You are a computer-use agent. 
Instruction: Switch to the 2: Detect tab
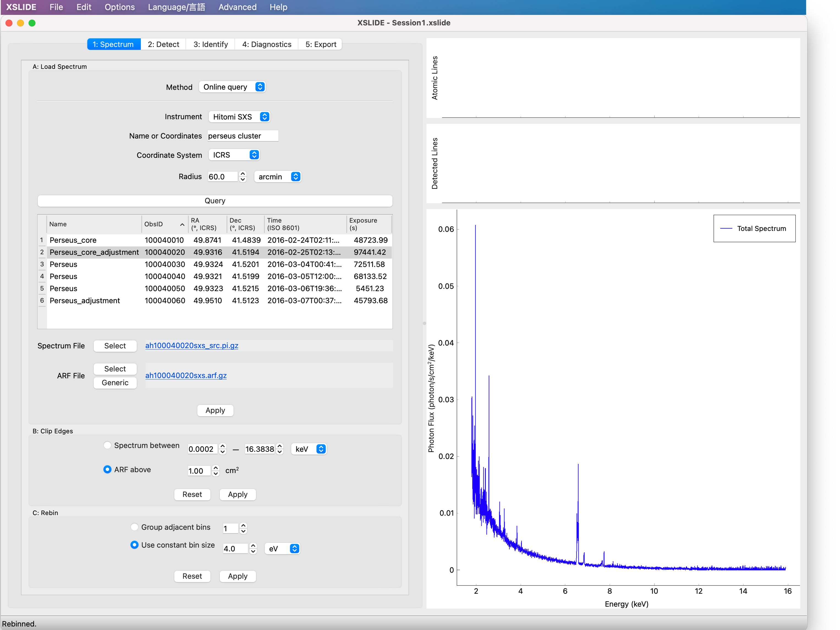click(163, 45)
